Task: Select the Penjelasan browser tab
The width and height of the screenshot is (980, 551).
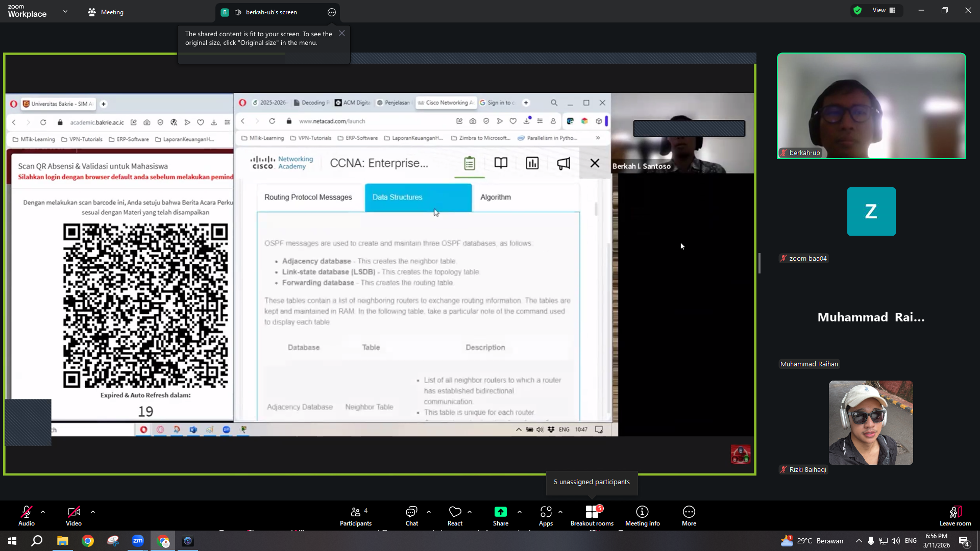Action: (x=394, y=103)
